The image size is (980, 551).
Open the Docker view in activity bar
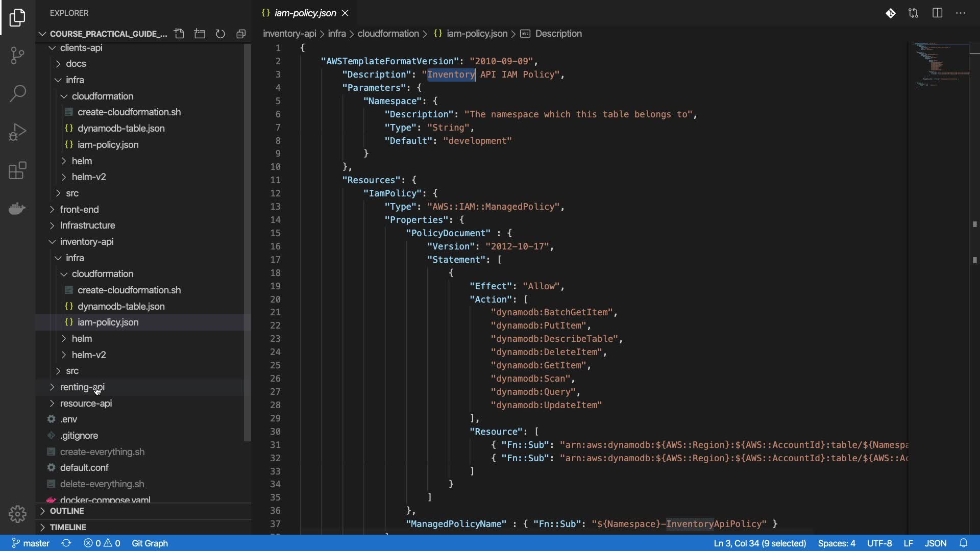pyautogui.click(x=17, y=209)
